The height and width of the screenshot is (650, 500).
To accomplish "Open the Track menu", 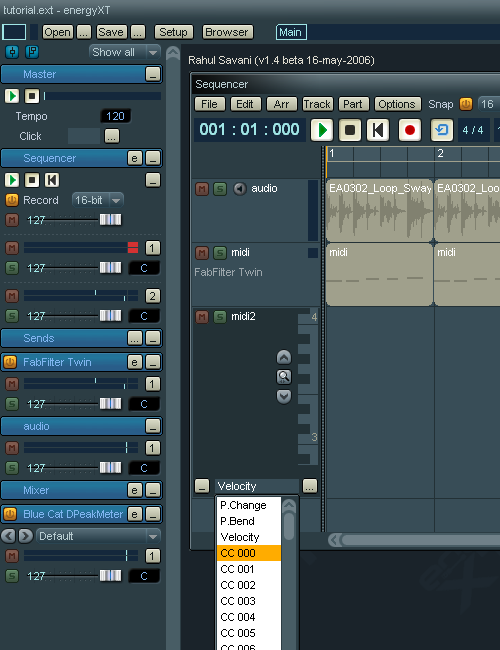I will coord(317,104).
